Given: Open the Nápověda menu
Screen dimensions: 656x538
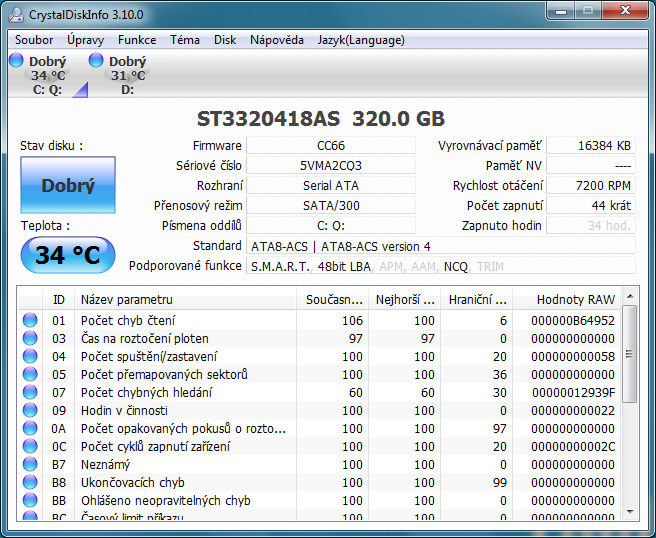Looking at the screenshot, I should coord(277,40).
